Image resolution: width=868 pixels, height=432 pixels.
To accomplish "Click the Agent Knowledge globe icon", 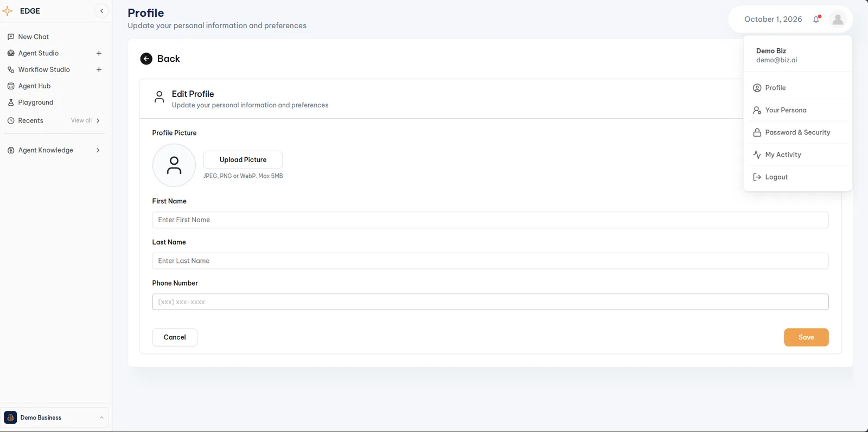I will tap(11, 150).
